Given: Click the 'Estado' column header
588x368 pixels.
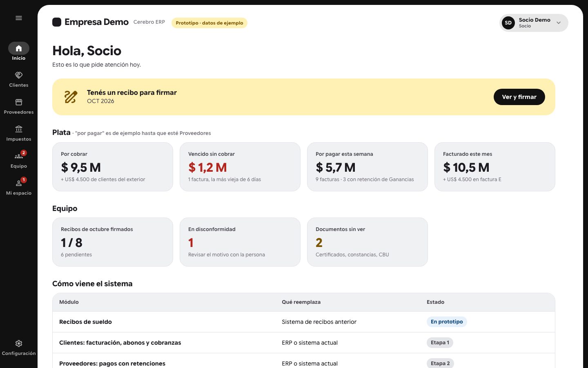Looking at the screenshot, I should tap(435, 302).
